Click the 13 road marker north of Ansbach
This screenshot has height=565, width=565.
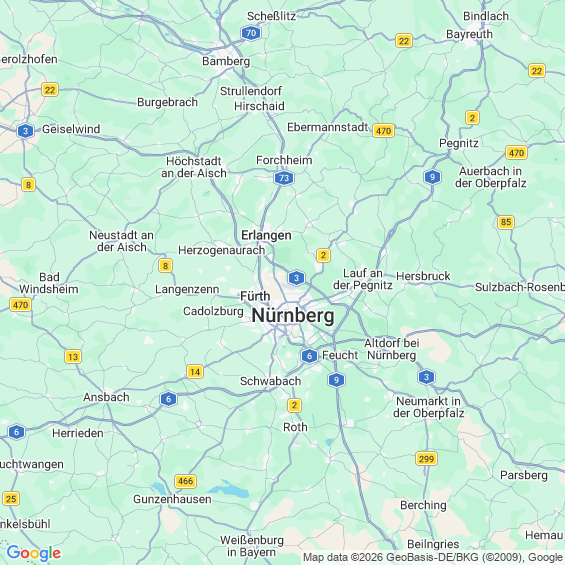click(x=73, y=357)
